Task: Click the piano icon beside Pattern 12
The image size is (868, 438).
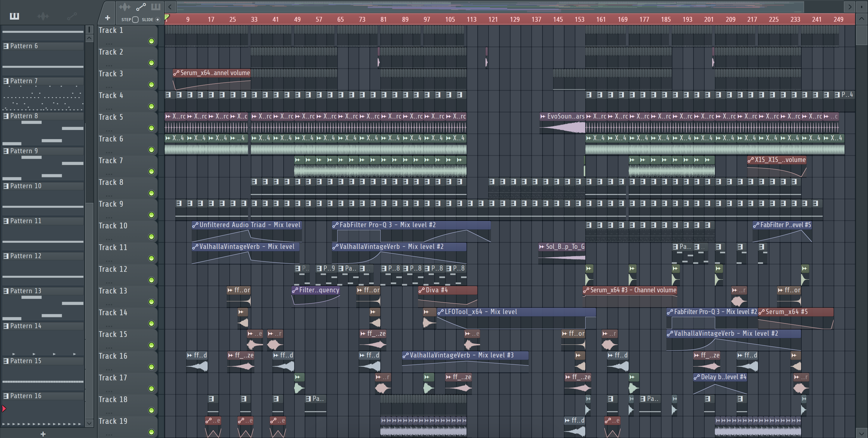Action: 6,256
